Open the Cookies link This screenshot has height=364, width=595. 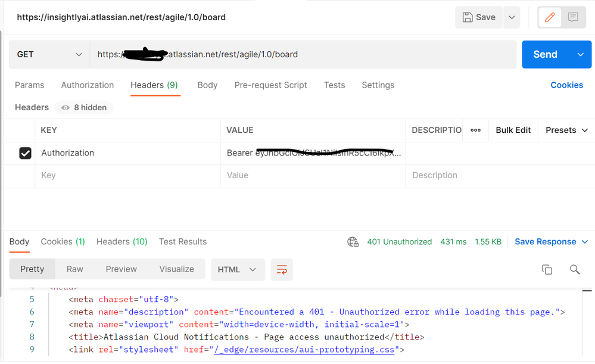[566, 85]
